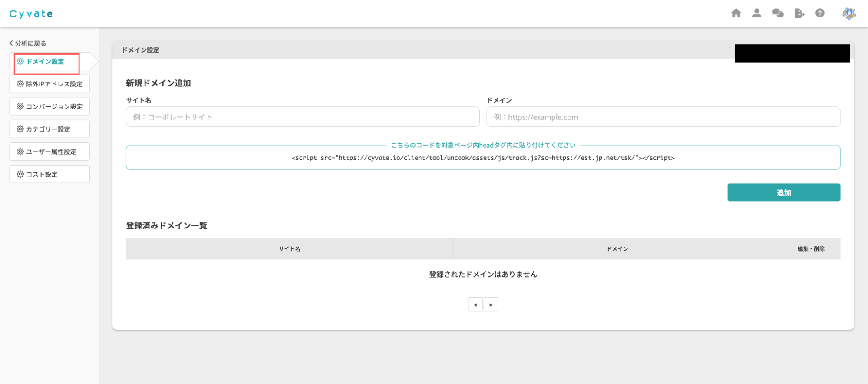Screen dimensions: 868x384
Task: Click the 編集・削除 column header
Action: (x=811, y=249)
